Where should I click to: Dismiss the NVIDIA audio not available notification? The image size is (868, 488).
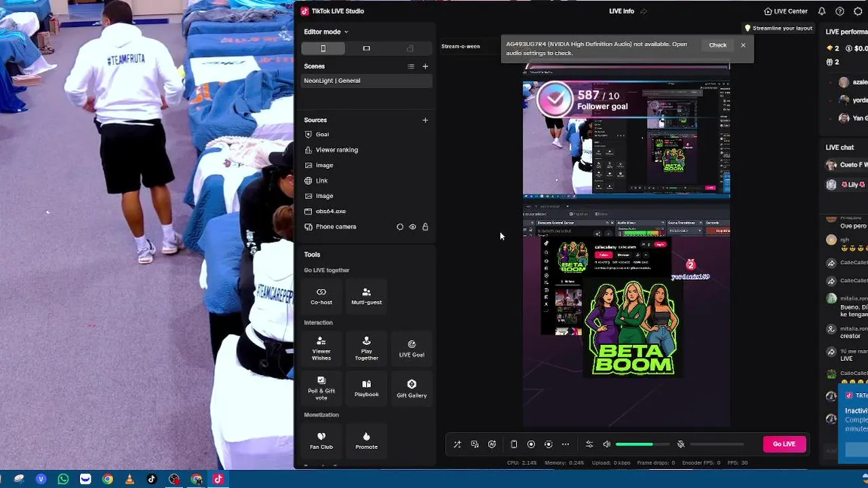click(x=743, y=45)
